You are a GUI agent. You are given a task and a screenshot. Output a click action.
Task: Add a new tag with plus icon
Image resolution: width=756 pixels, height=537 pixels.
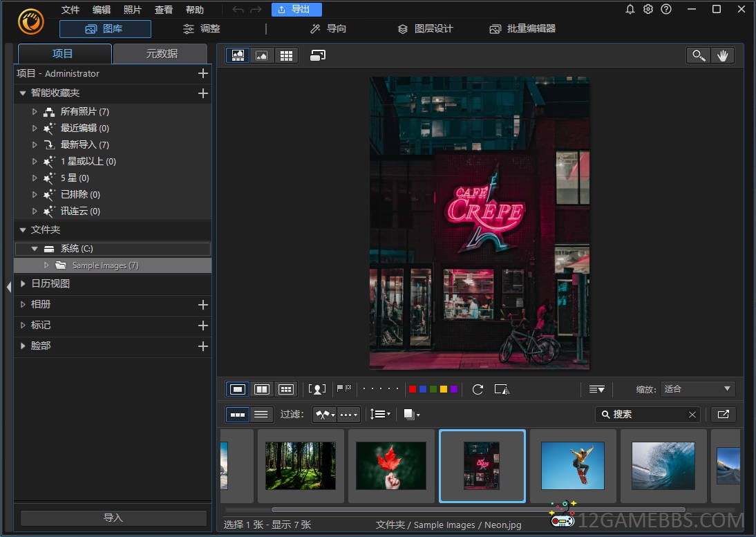pos(203,326)
